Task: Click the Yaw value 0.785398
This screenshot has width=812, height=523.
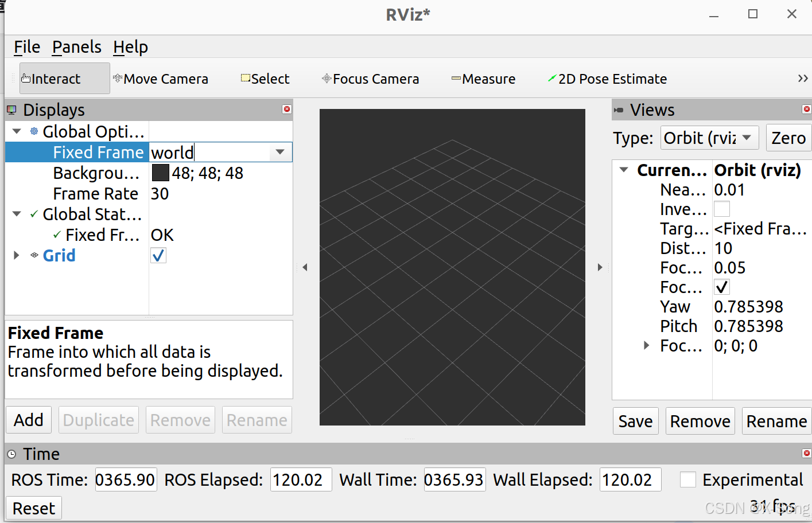Action: (x=748, y=307)
